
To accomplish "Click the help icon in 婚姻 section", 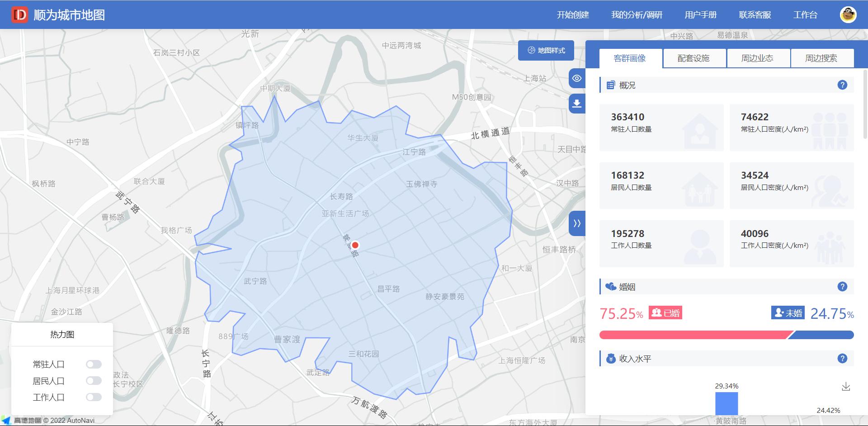I will 842,287.
